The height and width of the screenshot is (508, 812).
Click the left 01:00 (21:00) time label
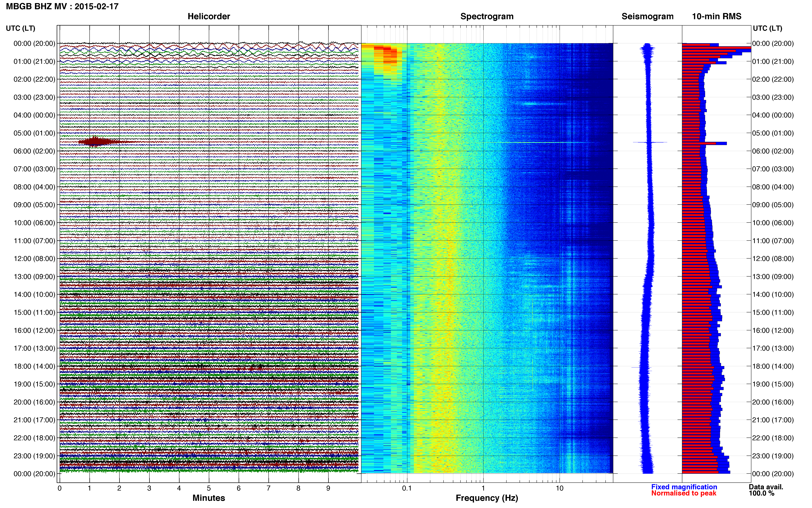click(34, 62)
